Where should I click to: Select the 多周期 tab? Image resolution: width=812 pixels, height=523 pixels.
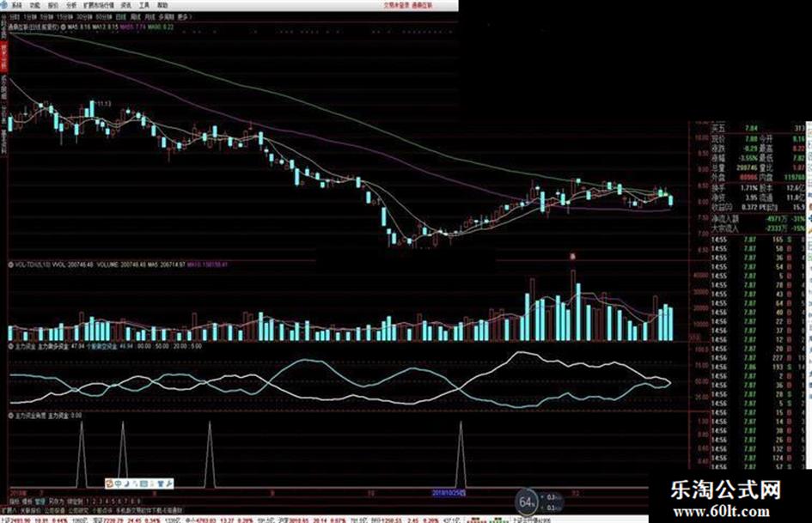(x=166, y=16)
